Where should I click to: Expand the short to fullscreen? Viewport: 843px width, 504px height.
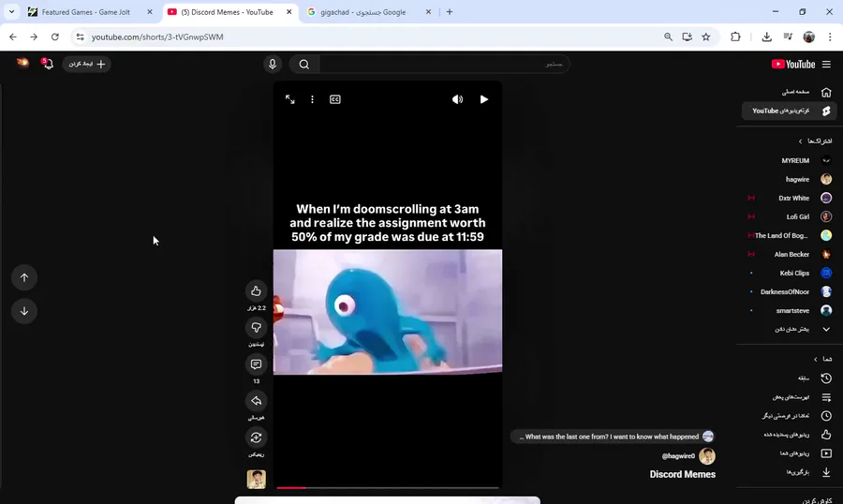coord(289,99)
